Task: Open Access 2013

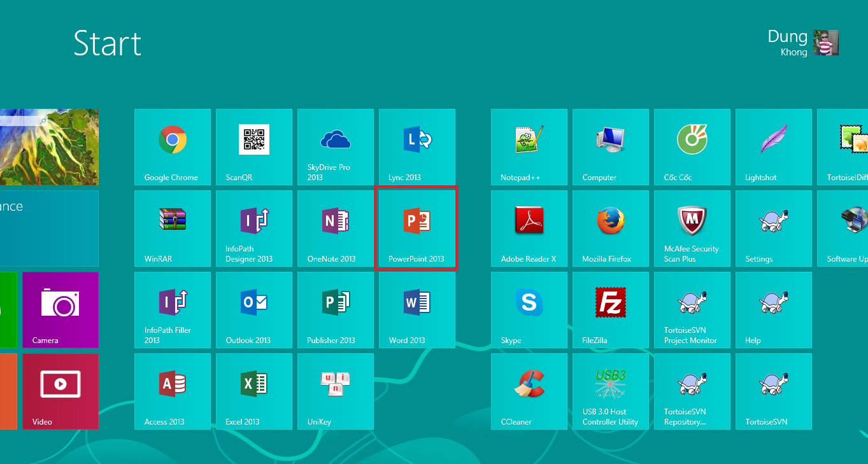Action: [x=173, y=391]
